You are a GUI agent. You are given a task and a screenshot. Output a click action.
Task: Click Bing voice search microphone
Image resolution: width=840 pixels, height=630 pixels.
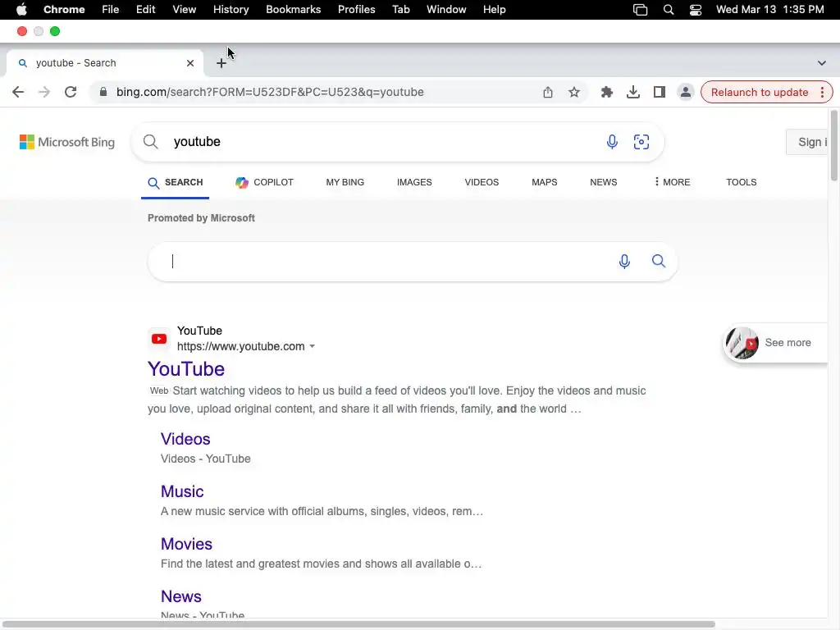tap(612, 142)
